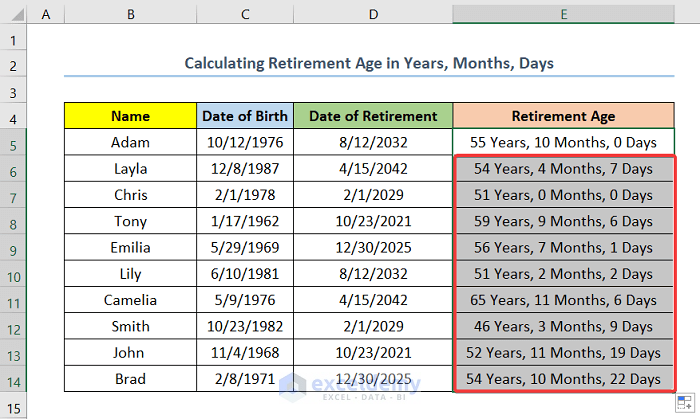Click Emilia's date of birth 5/29/1969

click(245, 248)
